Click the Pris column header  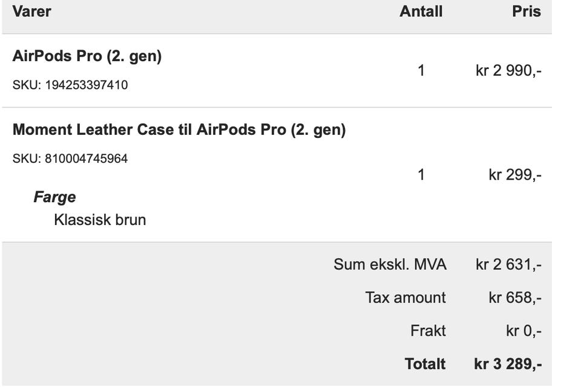(526, 11)
